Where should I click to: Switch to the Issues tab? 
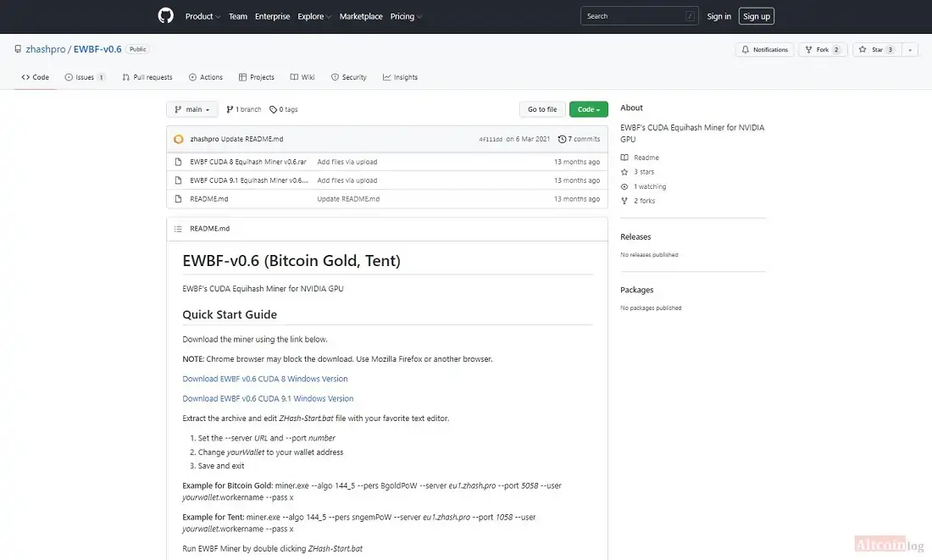tap(85, 77)
